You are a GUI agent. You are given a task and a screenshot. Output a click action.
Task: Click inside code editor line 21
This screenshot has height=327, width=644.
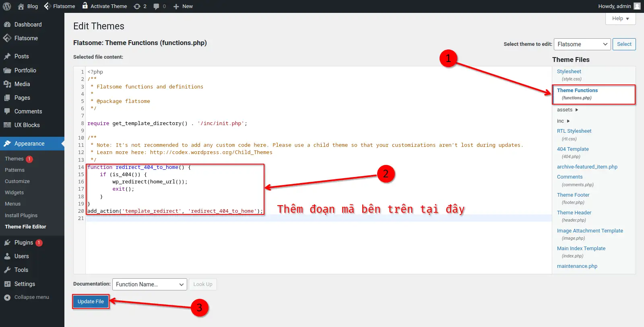(319, 218)
